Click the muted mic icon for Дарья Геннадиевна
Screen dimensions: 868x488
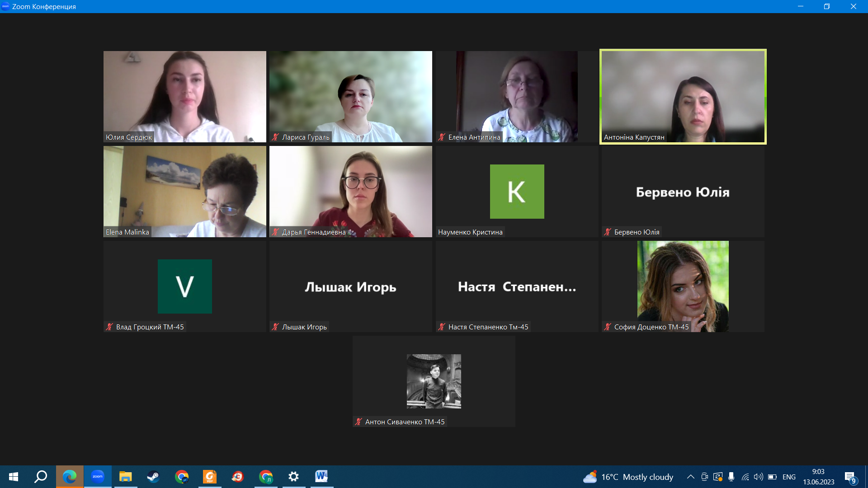(275, 232)
